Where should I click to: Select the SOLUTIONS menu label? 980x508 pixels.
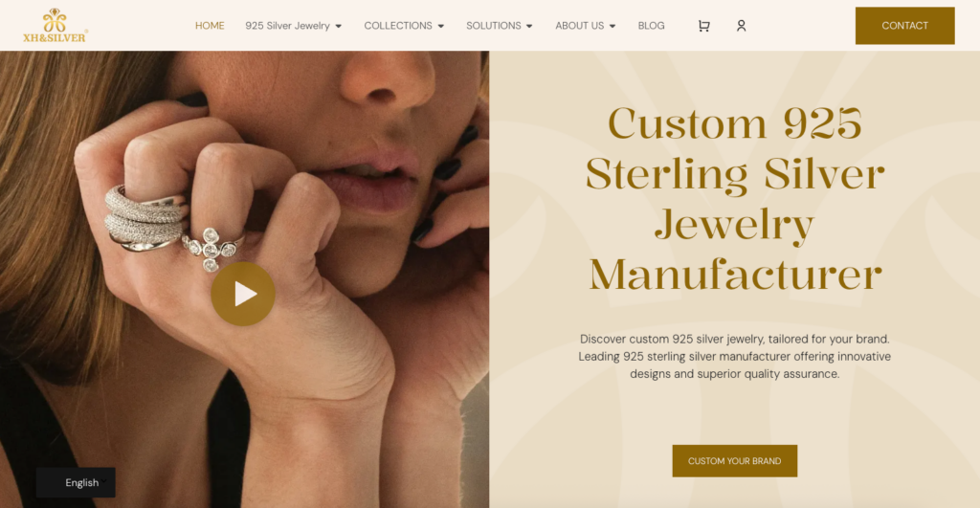click(494, 26)
